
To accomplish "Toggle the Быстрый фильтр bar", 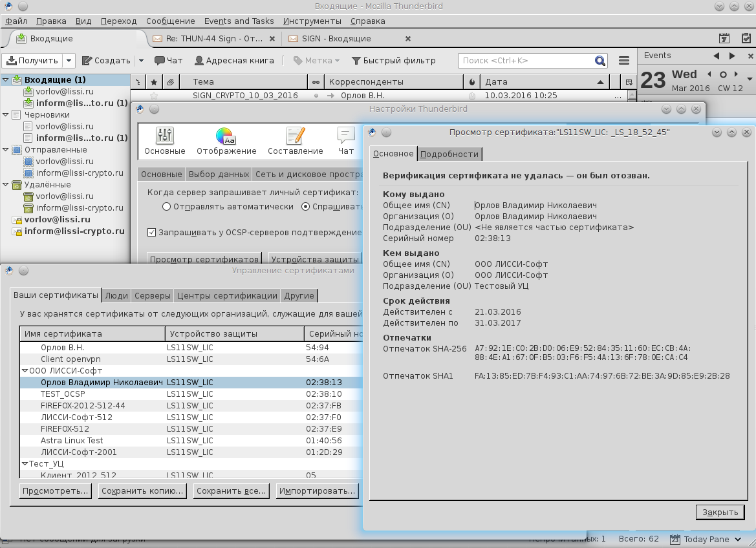I will coord(393,61).
